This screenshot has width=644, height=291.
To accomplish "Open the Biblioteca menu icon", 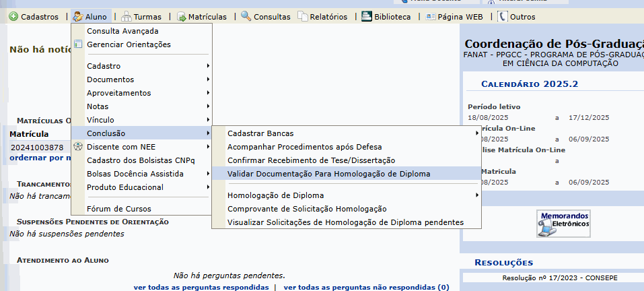I will tap(367, 17).
